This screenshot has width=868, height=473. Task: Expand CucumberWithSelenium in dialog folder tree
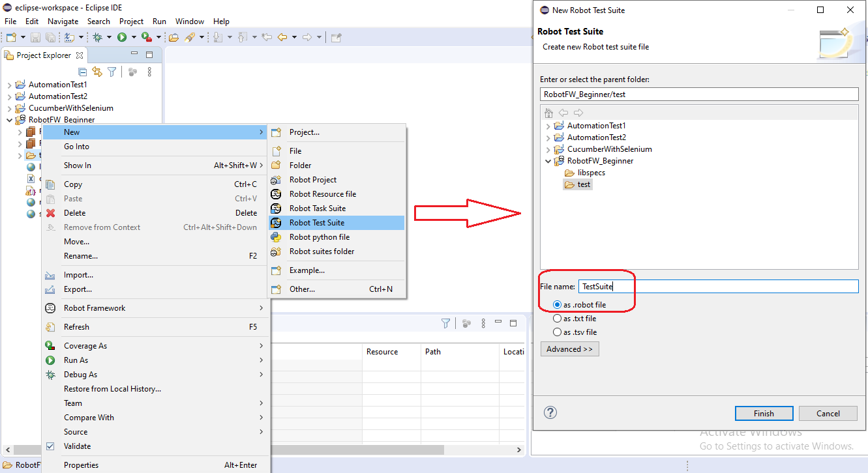pos(548,149)
